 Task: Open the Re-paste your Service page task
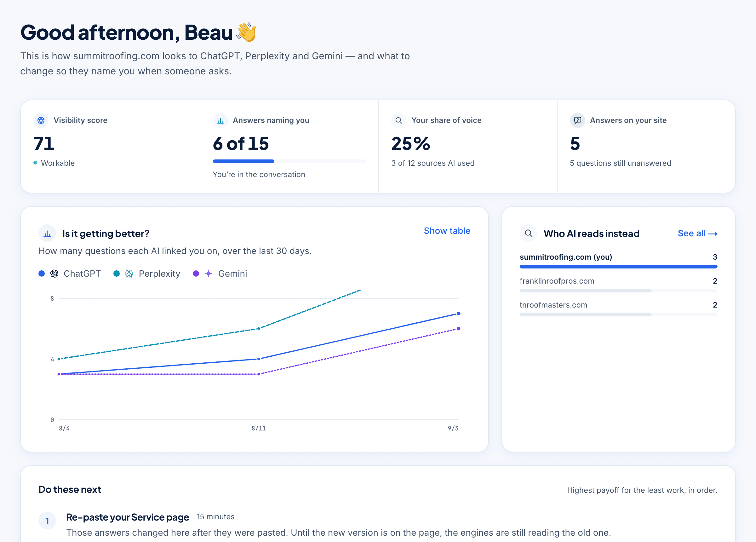pyautogui.click(x=128, y=517)
